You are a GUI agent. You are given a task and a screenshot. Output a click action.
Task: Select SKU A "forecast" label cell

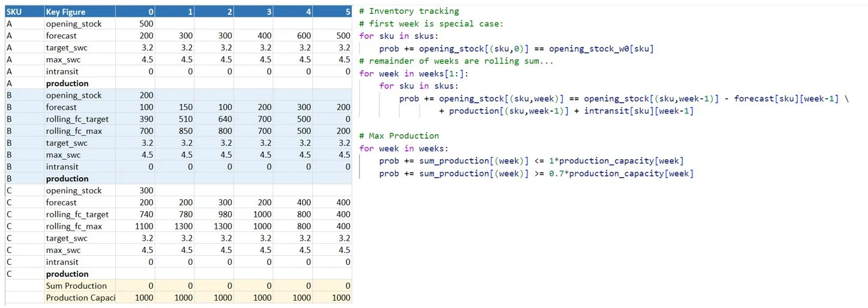(x=80, y=36)
